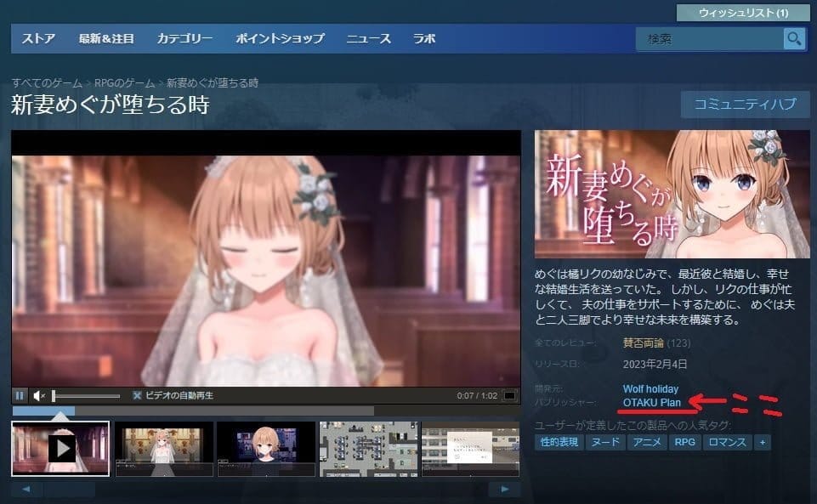Viewport: 817px width, 504px height.
Task: Adjust the video volume slider
Action: click(85, 395)
